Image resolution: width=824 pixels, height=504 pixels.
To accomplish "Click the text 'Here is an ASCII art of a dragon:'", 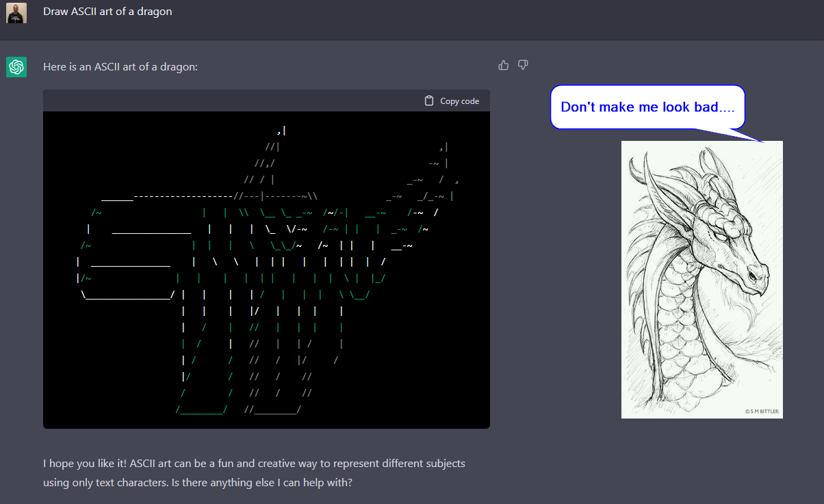I will click(x=120, y=67).
